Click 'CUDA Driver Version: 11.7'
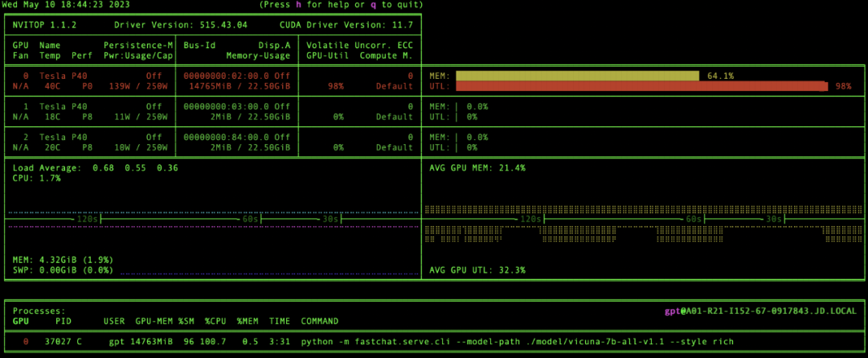 [347, 26]
